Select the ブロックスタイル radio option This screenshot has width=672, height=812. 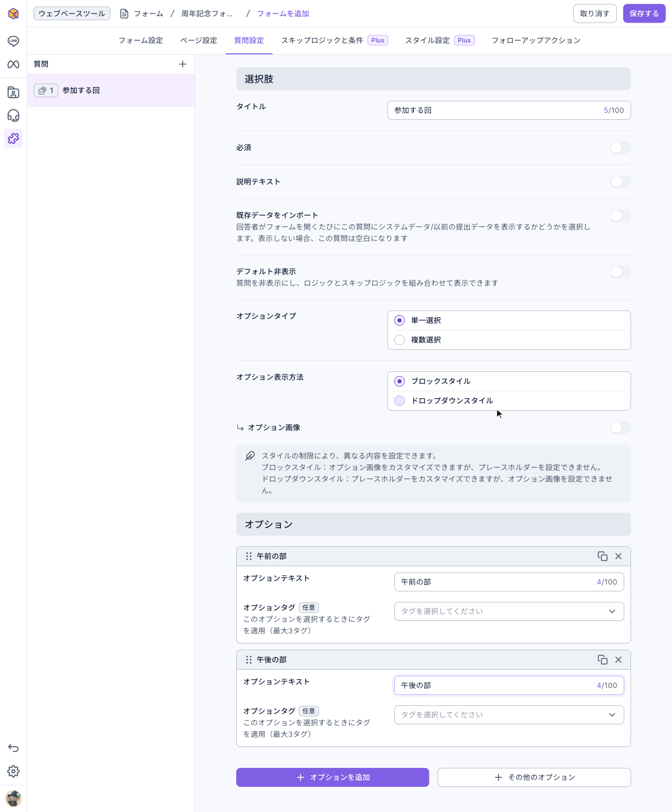400,381
